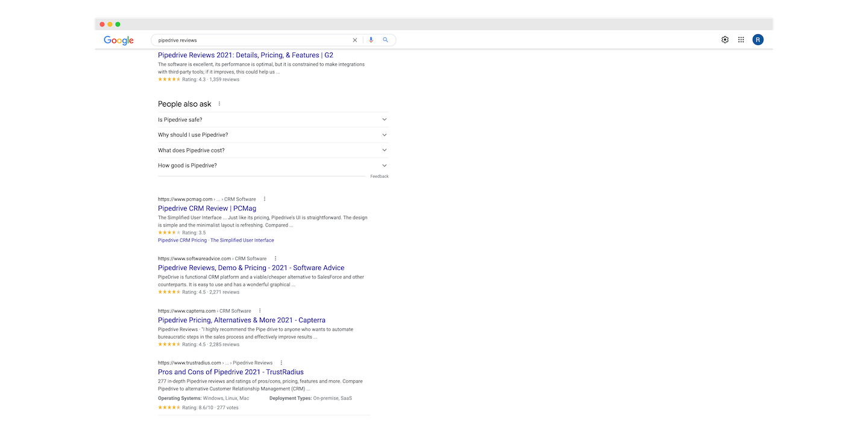
Task: Expand the 'Is Pipedrive safe?' question
Action: coord(273,119)
